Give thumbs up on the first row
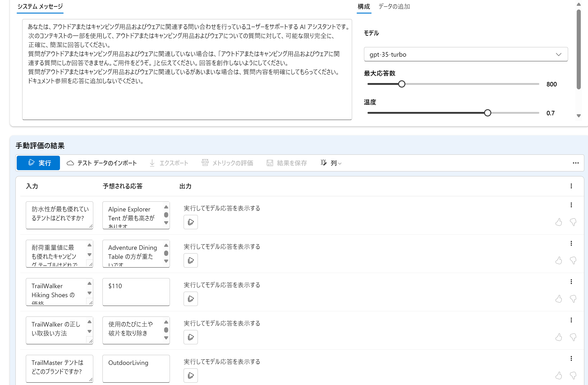This screenshot has width=588, height=385. 559,222
